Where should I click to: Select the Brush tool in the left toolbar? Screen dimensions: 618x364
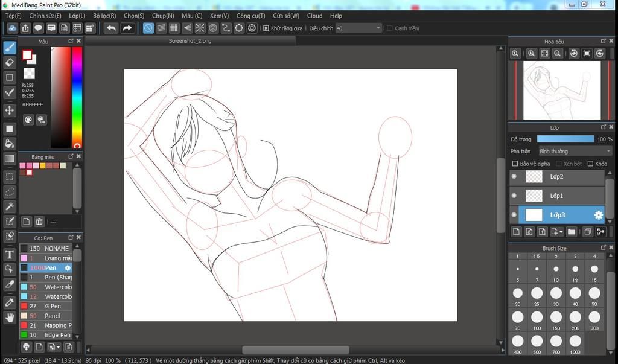click(x=10, y=48)
